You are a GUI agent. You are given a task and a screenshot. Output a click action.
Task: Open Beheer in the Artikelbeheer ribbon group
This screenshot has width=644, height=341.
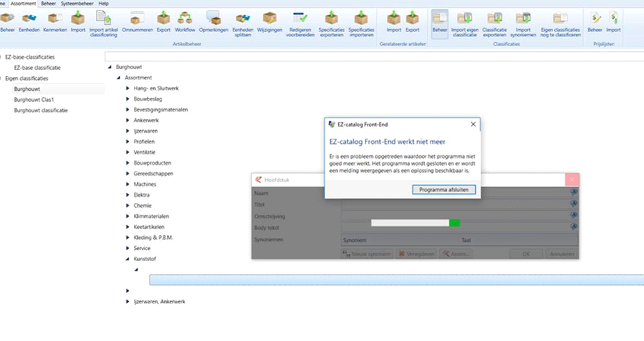coord(7,23)
